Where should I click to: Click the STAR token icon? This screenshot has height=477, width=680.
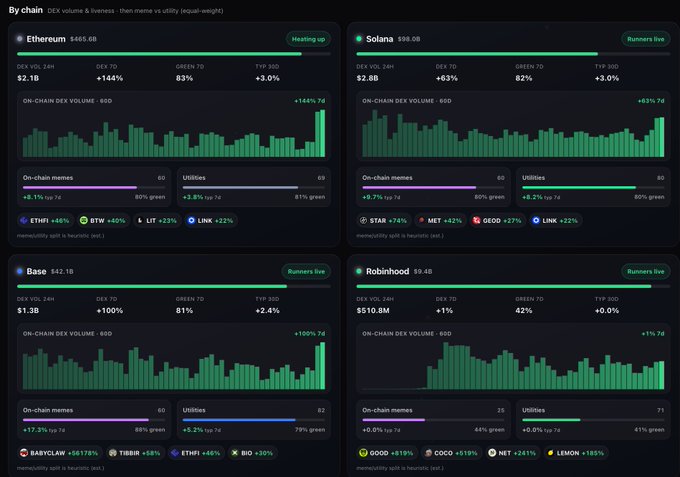point(363,221)
